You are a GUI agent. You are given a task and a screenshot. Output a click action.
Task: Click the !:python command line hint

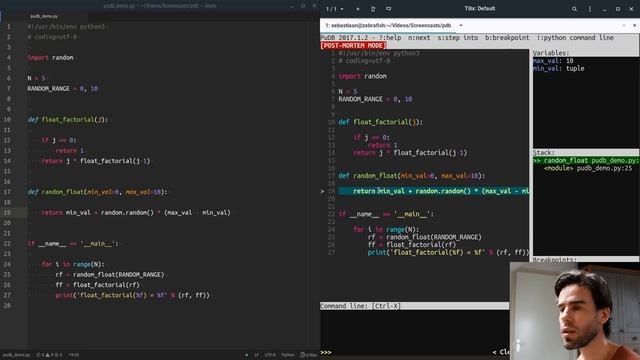tap(575, 38)
